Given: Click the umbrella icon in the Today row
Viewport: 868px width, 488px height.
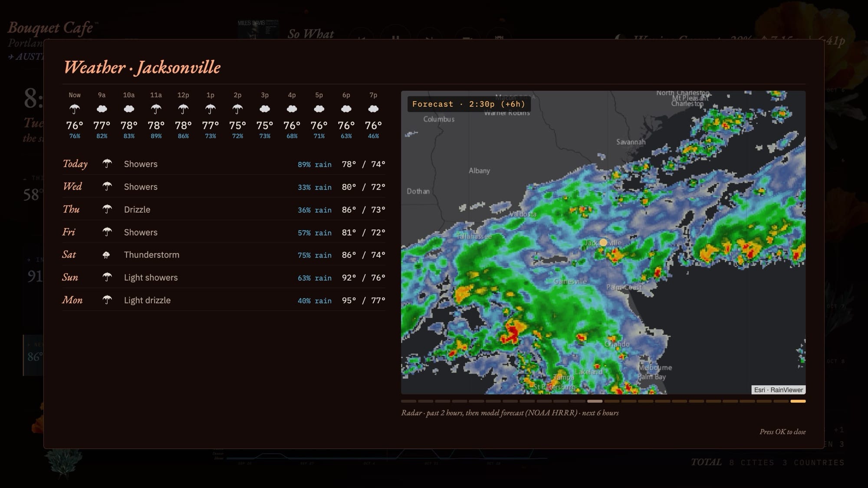Looking at the screenshot, I should point(107,164).
